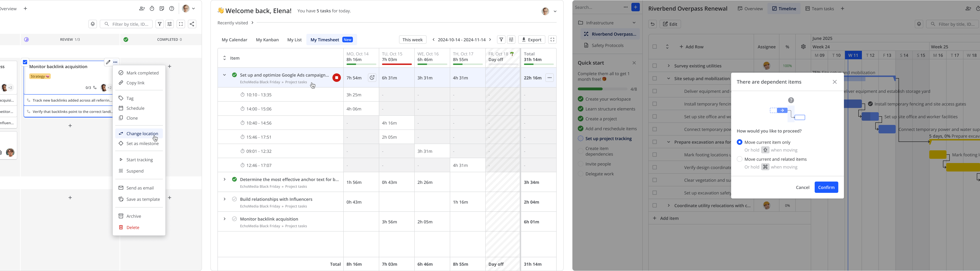
Task: Toggle the Monitor backlink acquisition card checkbox
Action: point(25,62)
